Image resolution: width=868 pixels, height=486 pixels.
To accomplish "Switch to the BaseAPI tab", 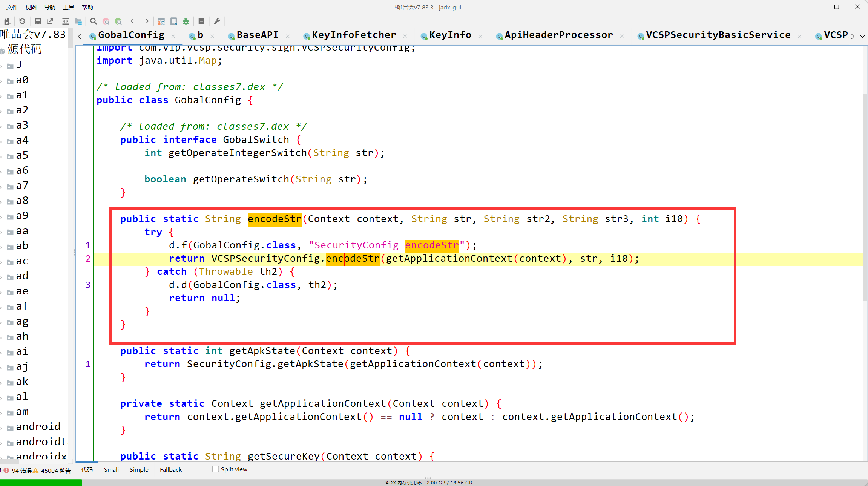I will coord(258,35).
